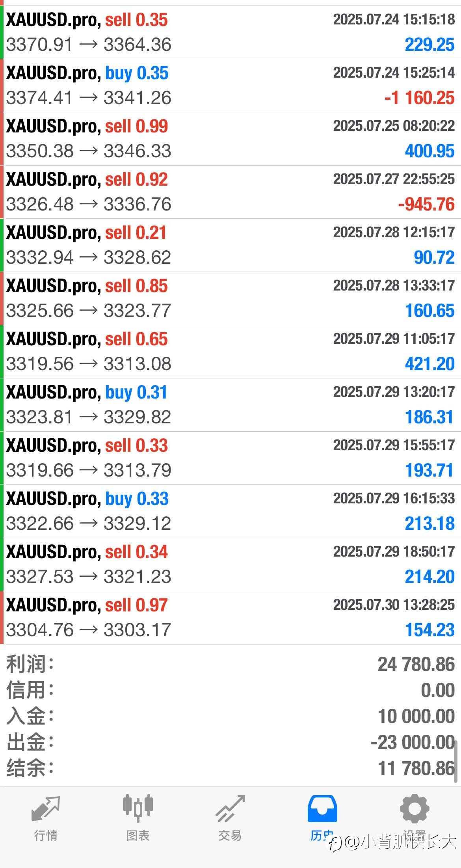Open trade sell 0.65 at 3319.56
The height and width of the screenshot is (868, 461).
coord(230,352)
